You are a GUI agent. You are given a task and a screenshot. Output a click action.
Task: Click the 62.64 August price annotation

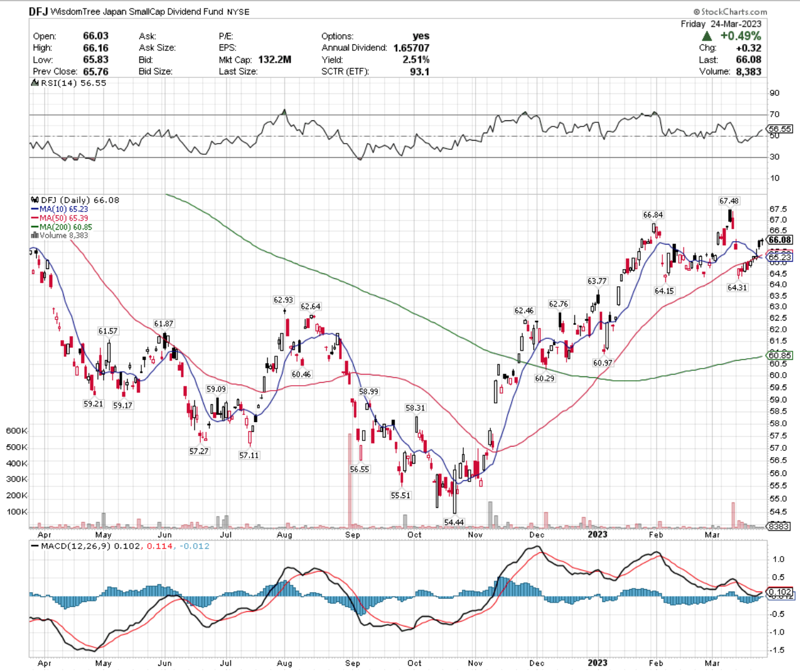[310, 307]
